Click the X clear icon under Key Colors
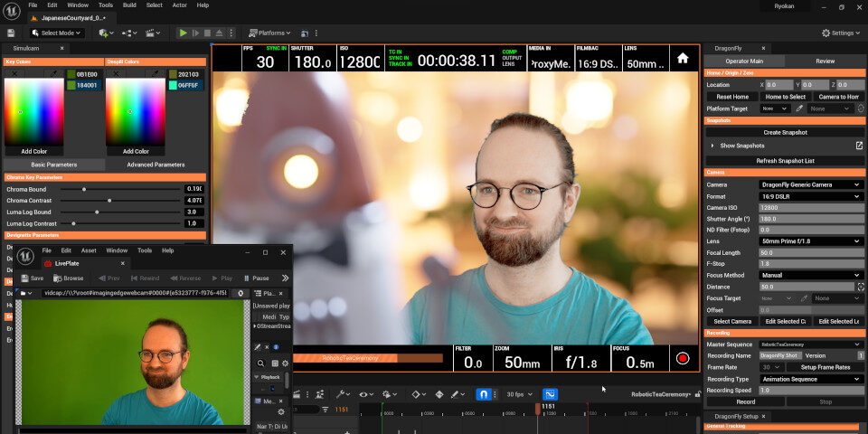 pyautogui.click(x=14, y=73)
